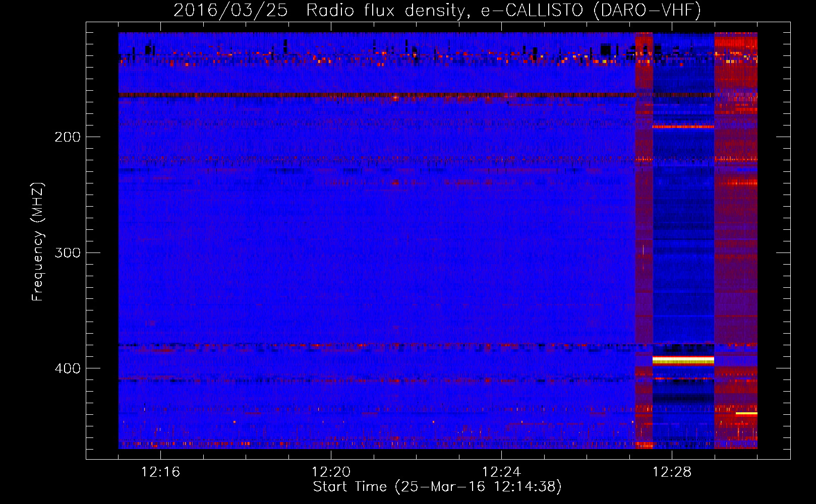Image resolution: width=816 pixels, height=504 pixels.
Task: Click the bright white-yellow band near 400 MHz
Action: pyautogui.click(x=683, y=359)
